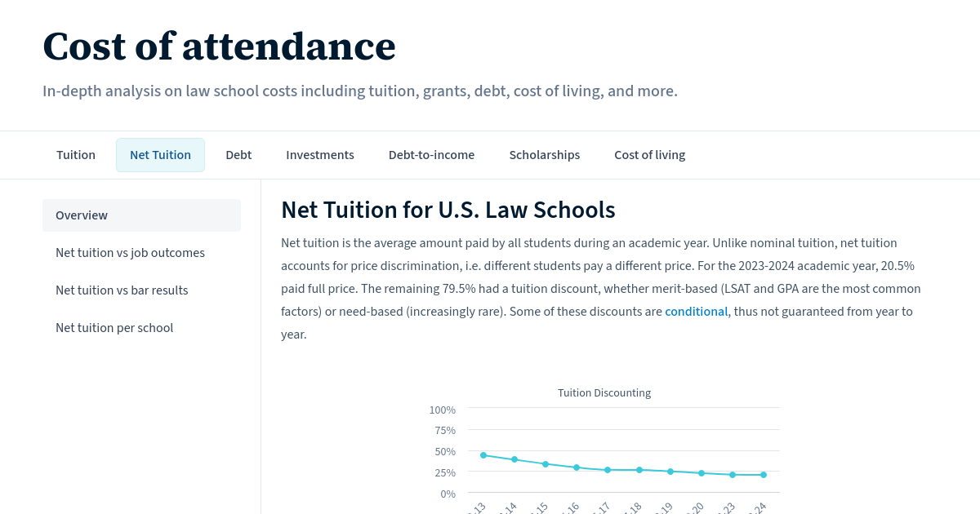The image size is (980, 514).
Task: Click the 100% axis label
Action: pyautogui.click(x=443, y=410)
